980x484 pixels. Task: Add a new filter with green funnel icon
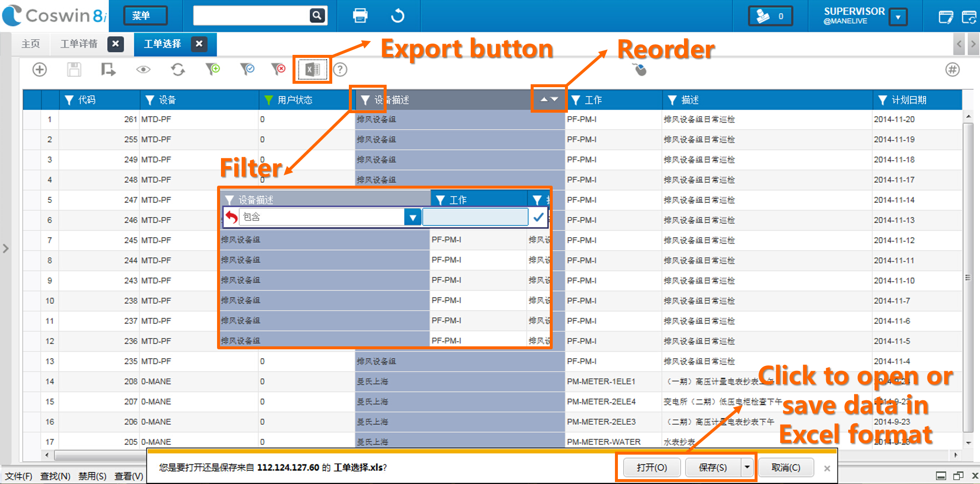click(213, 69)
